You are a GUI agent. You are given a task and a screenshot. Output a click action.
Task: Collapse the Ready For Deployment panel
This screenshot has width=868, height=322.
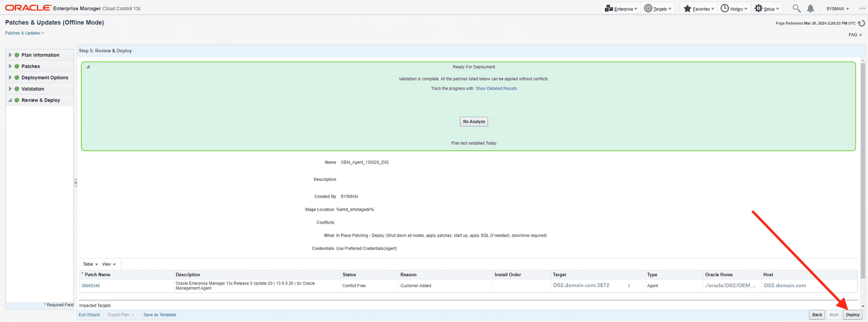88,67
